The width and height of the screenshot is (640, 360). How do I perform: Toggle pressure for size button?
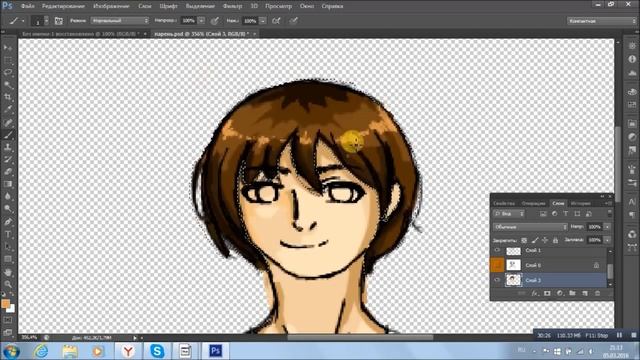pos(294,21)
